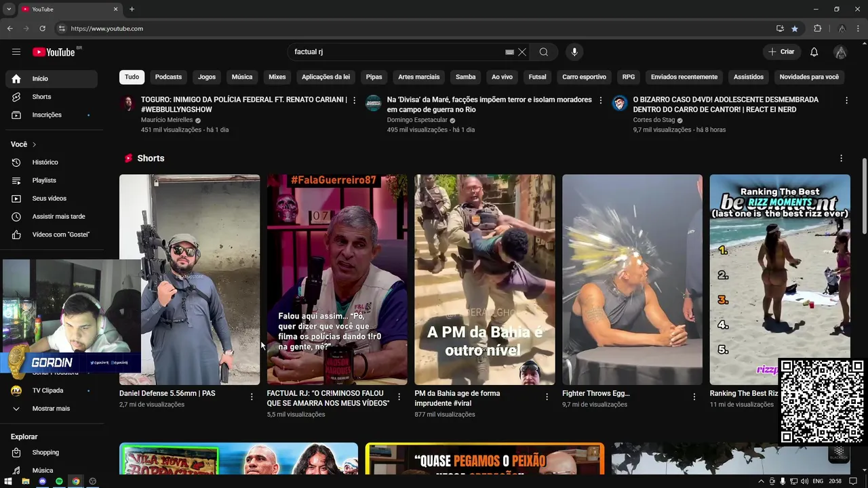Open options menu for TOGURO video
Screen dimensions: 868x488
354,100
